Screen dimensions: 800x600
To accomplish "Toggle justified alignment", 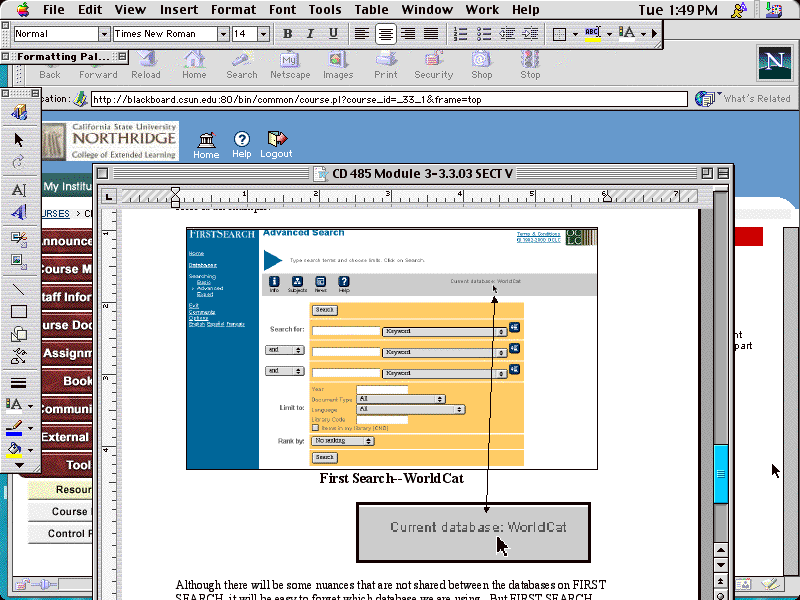I will click(432, 34).
